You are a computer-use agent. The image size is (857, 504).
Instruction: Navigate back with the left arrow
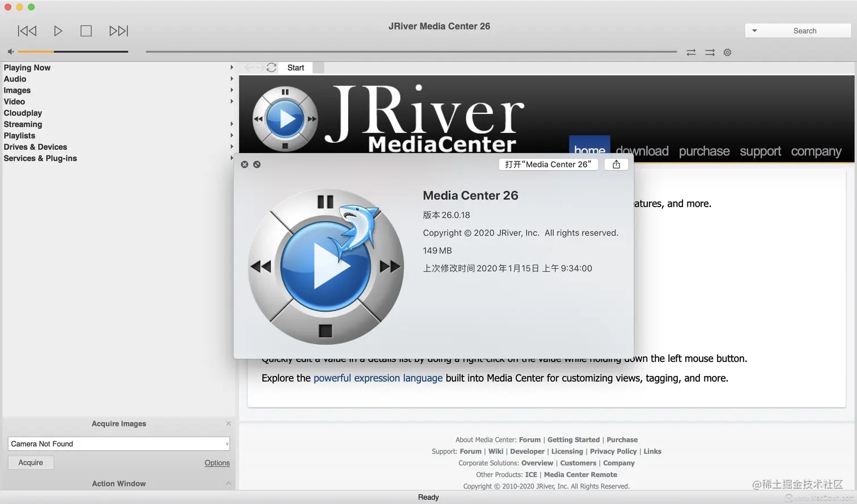click(249, 67)
